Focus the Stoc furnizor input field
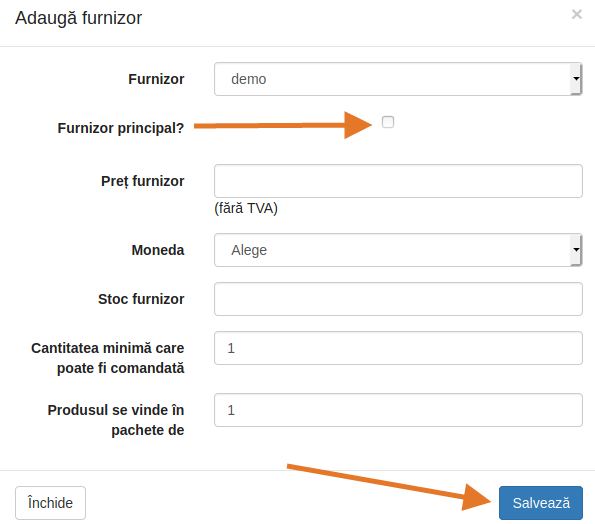595x524 pixels. point(398,299)
